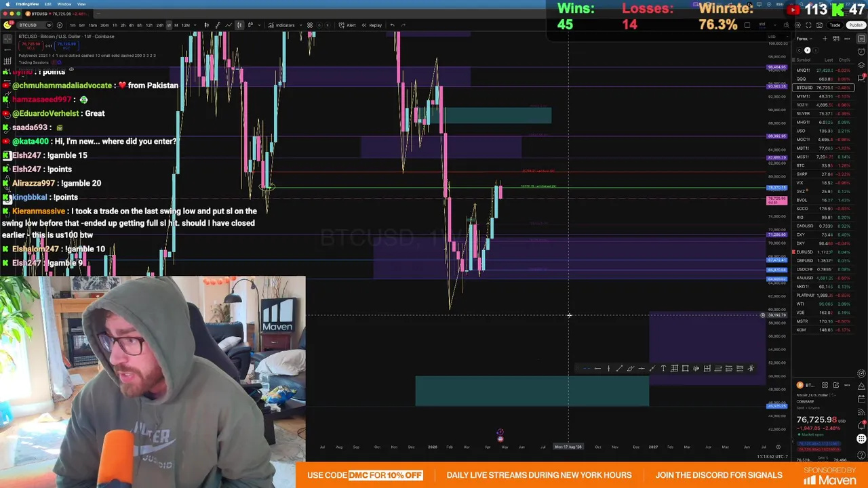Viewport: 868px width, 488px height.
Task: Open the quick symbol search magnifier
Action: [x=787, y=25]
